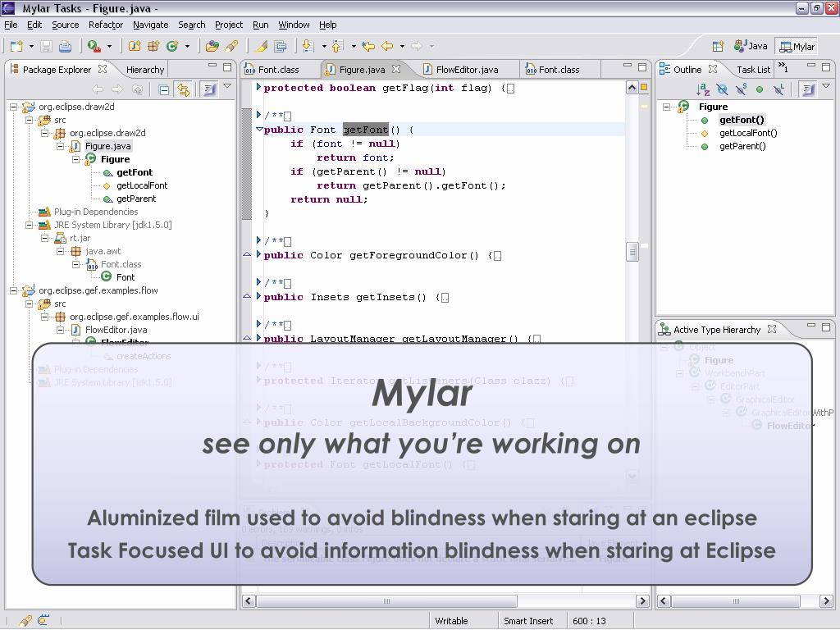Click the Run with external tools icon
The height and width of the screenshot is (630, 840).
point(94,47)
